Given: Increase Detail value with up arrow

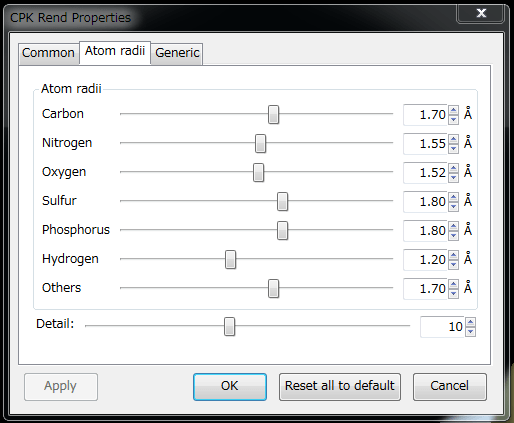Looking at the screenshot, I should [470, 322].
